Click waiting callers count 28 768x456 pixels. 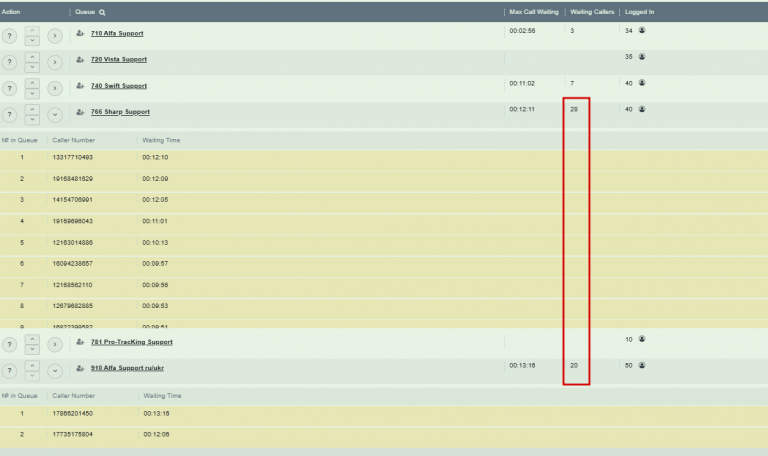574,109
